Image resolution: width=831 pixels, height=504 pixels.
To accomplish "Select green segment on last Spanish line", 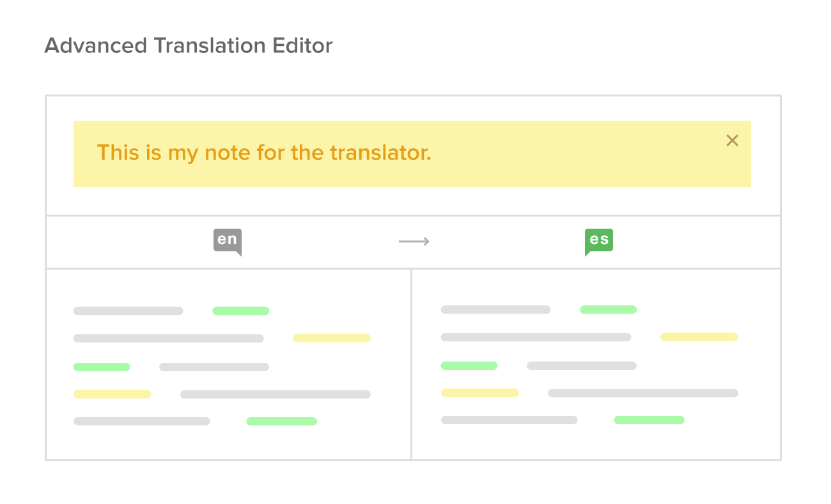I will (649, 420).
